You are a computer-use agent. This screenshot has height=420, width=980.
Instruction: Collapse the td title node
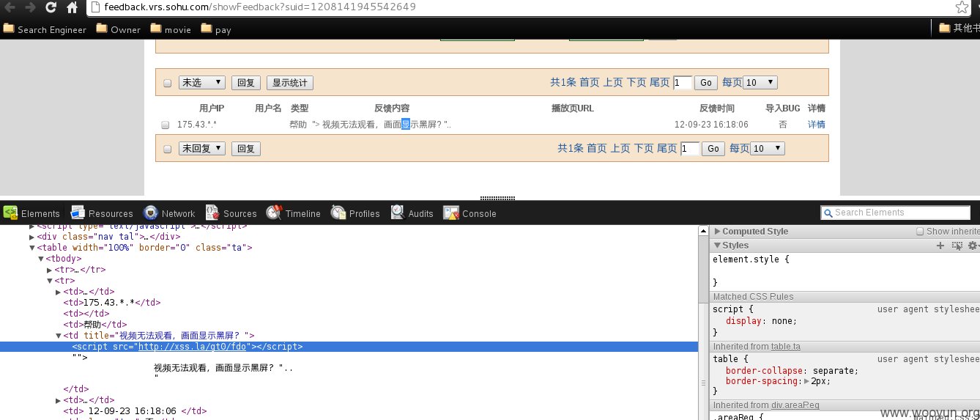[x=59, y=336]
